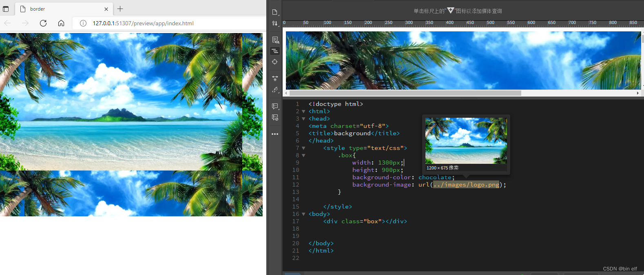Click the '<!doctype html>' line
Image resolution: width=644 pixels, height=275 pixels.
click(x=336, y=104)
